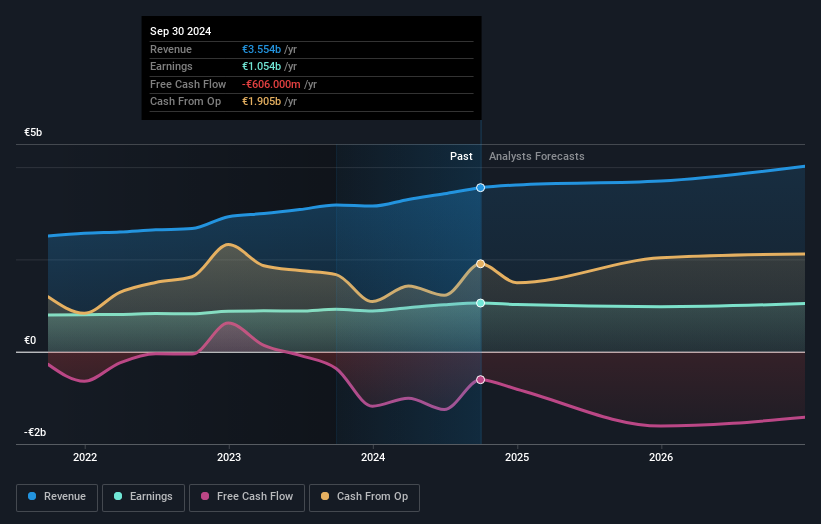Click the orange Cash From Op legend dot
The image size is (821, 524).
pos(325,496)
